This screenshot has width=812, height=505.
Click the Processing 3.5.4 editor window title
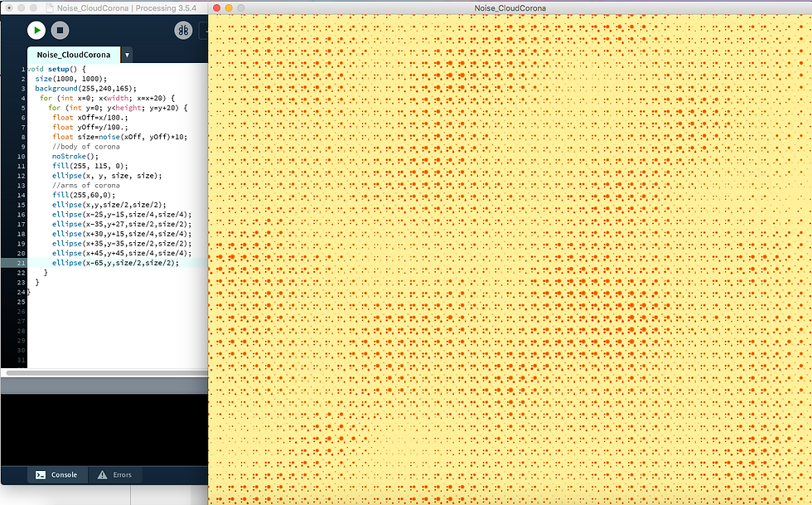126,7
